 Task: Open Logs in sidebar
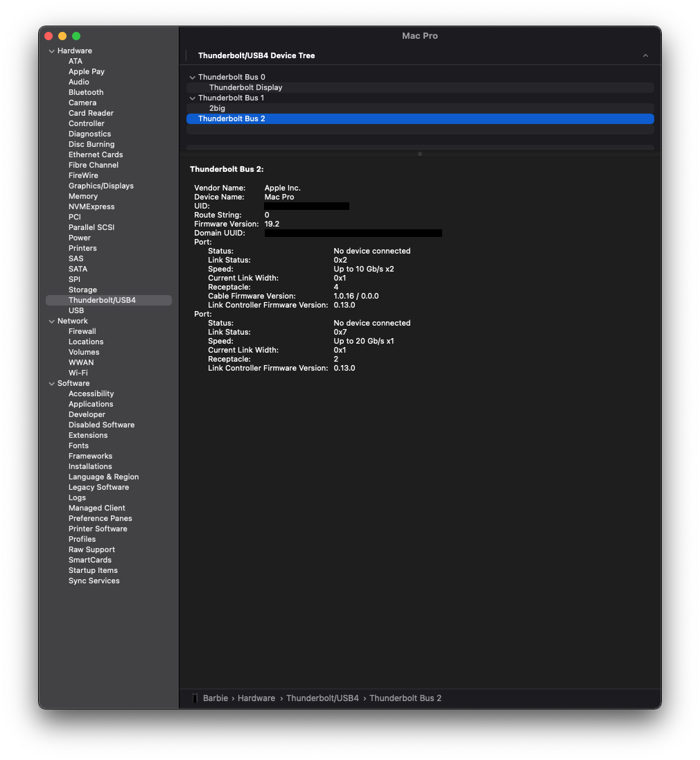coord(77,498)
